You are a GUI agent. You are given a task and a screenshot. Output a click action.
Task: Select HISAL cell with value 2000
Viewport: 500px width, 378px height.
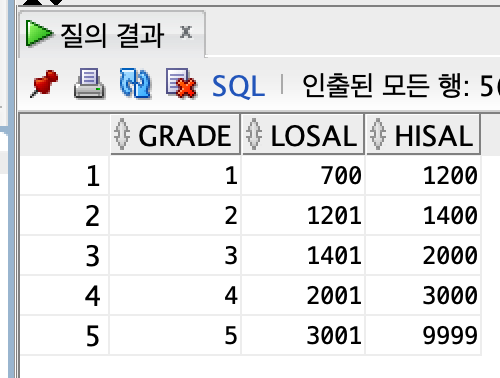pos(423,255)
